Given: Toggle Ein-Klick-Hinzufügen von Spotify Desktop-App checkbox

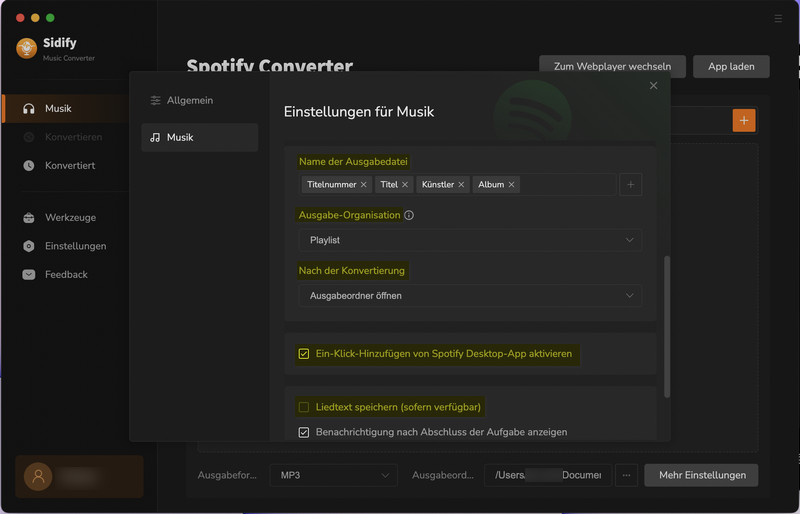Looking at the screenshot, I should pyautogui.click(x=304, y=354).
